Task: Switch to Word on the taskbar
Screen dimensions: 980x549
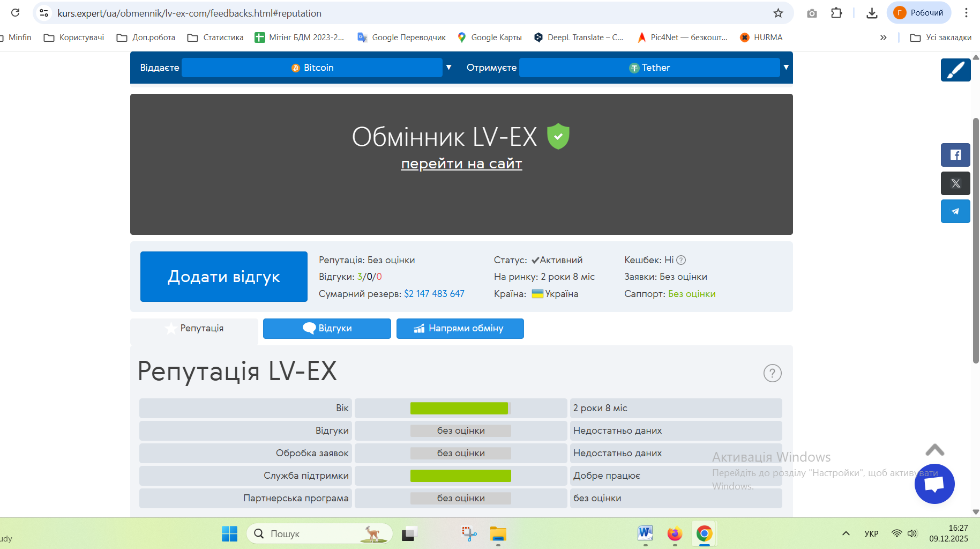Action: coord(645,533)
